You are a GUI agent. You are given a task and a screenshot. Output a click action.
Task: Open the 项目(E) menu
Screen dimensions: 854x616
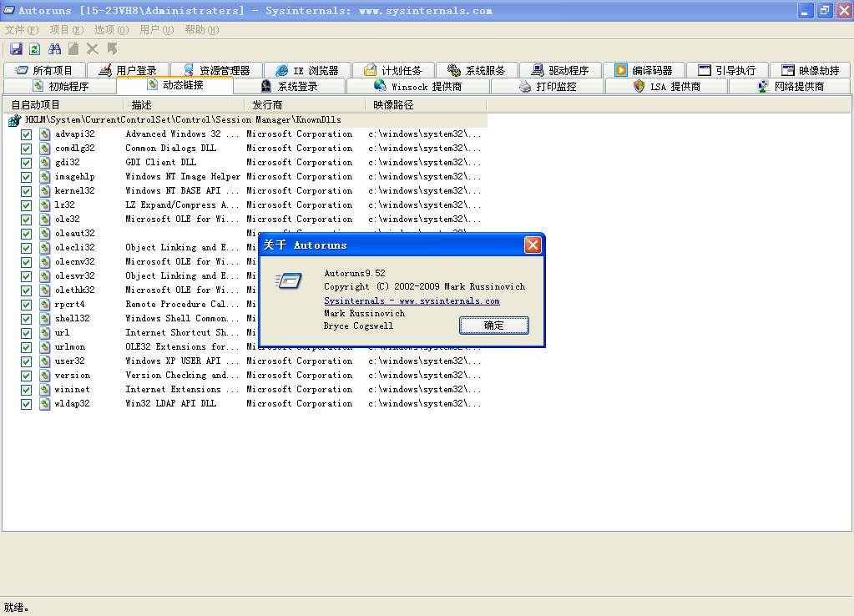(x=67, y=29)
